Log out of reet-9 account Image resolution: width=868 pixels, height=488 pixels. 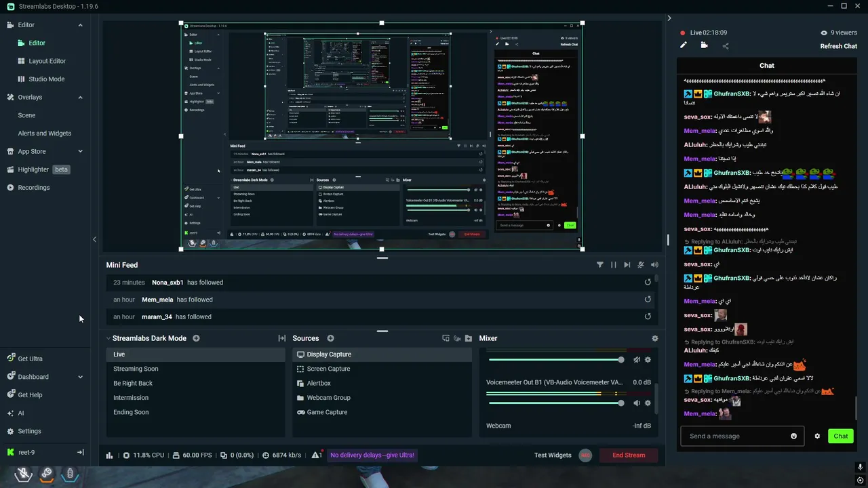[80, 452]
